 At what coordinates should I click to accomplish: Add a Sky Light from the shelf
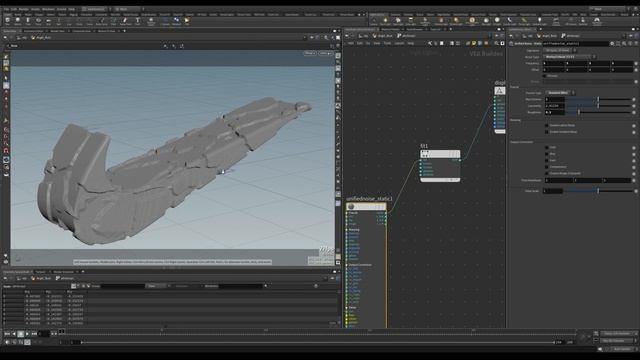(486, 21)
